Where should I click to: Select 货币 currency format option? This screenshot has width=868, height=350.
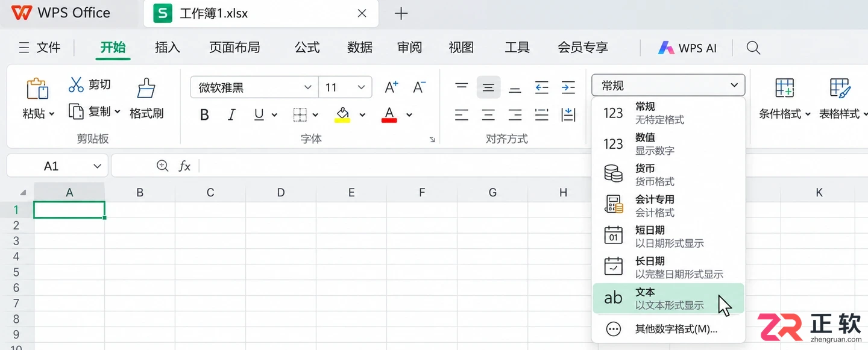tap(668, 175)
